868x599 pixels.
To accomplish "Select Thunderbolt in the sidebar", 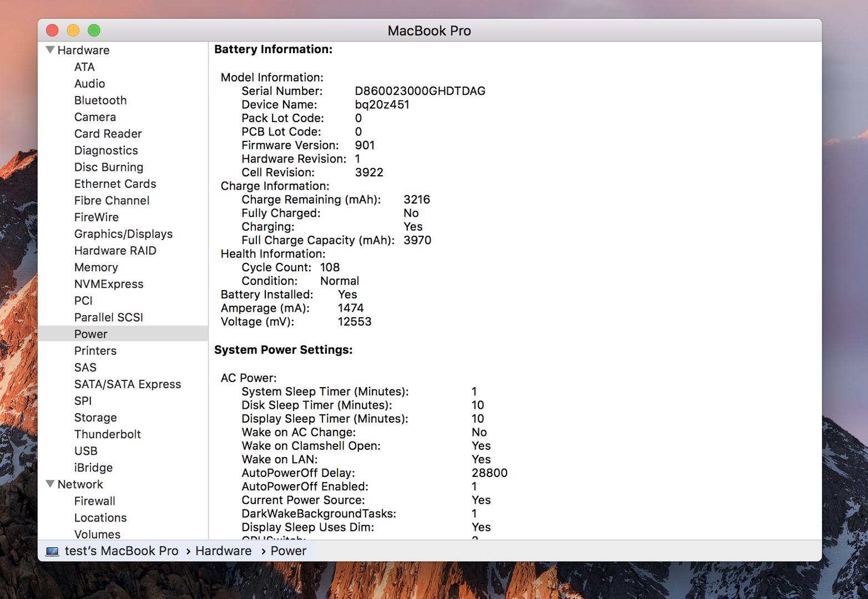I will (108, 434).
